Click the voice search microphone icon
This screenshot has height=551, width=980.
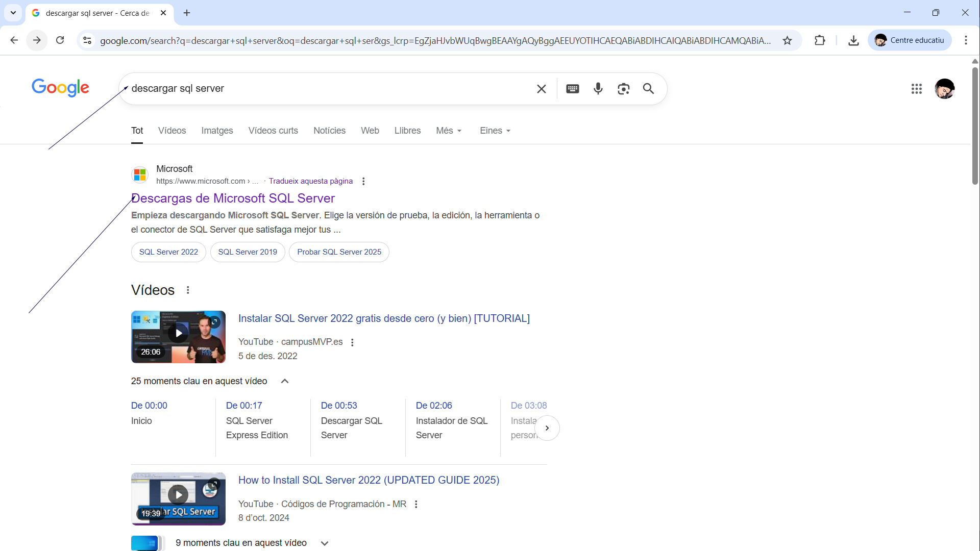click(598, 89)
